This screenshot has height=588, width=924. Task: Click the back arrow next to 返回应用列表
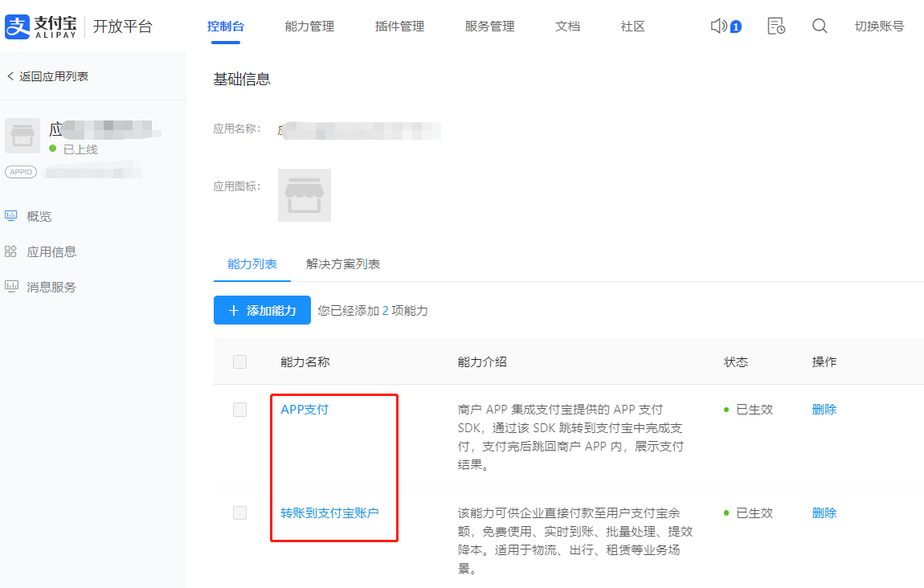(10, 76)
